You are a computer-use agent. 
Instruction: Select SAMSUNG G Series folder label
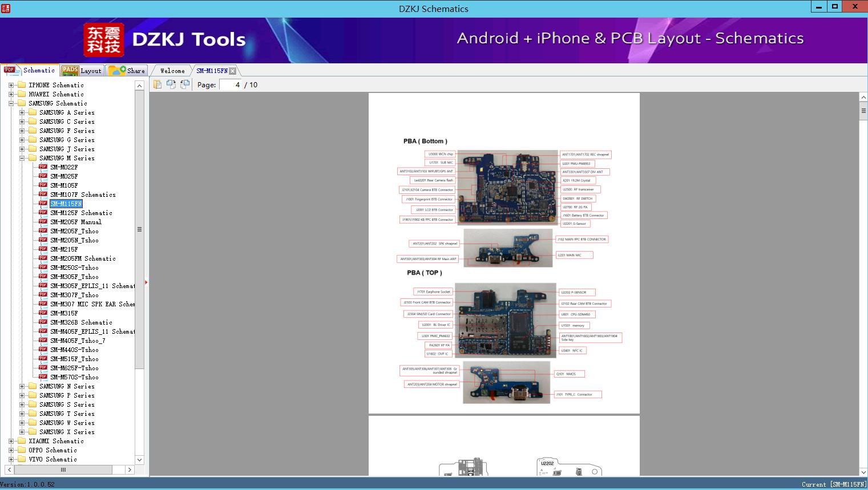pyautogui.click(x=67, y=140)
